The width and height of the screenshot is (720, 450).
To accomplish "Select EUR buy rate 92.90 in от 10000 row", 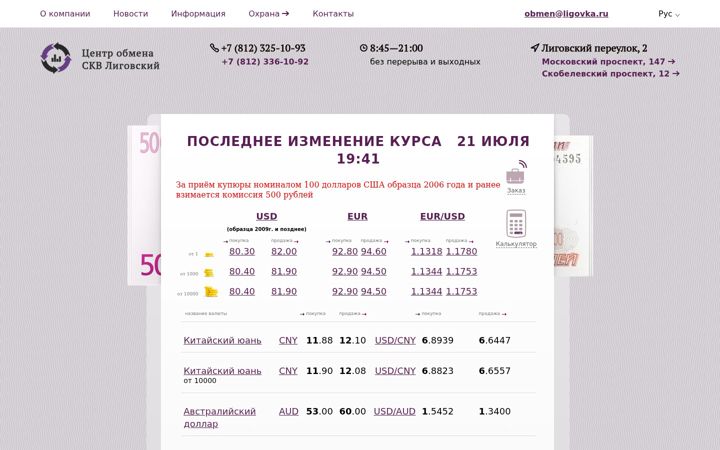I will [x=345, y=292].
